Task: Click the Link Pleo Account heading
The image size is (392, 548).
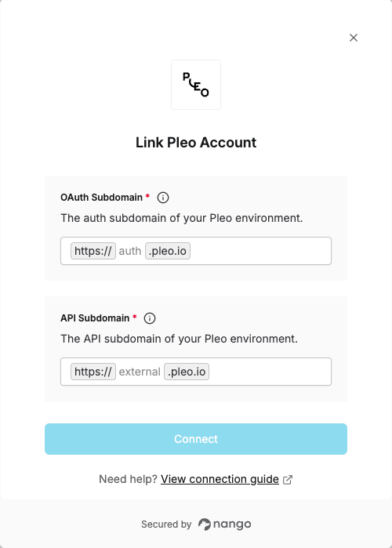Action: [196, 143]
